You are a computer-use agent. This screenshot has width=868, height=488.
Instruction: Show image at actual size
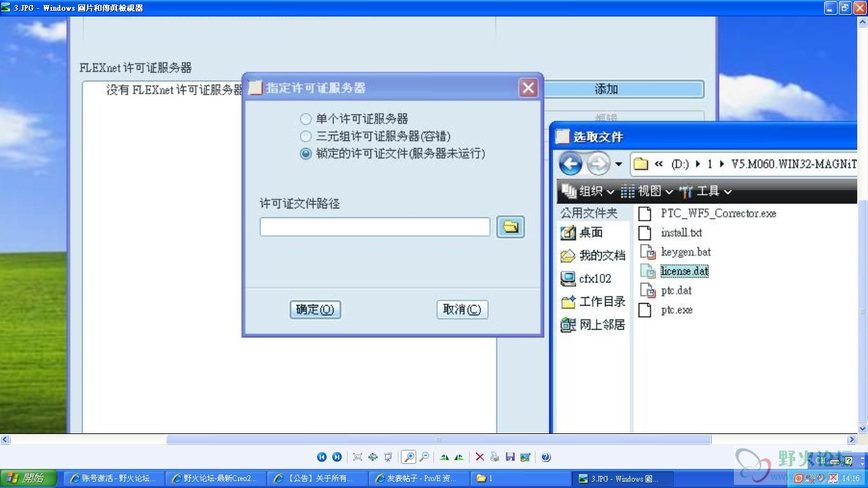pyautogui.click(x=373, y=457)
